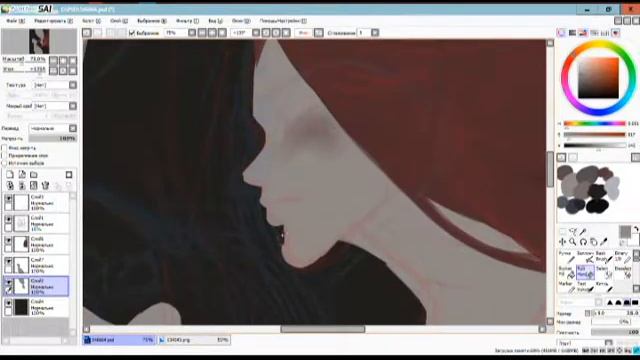Viewport: 640px width, 360px height.
Task: Select the move tool
Action: 562,242
